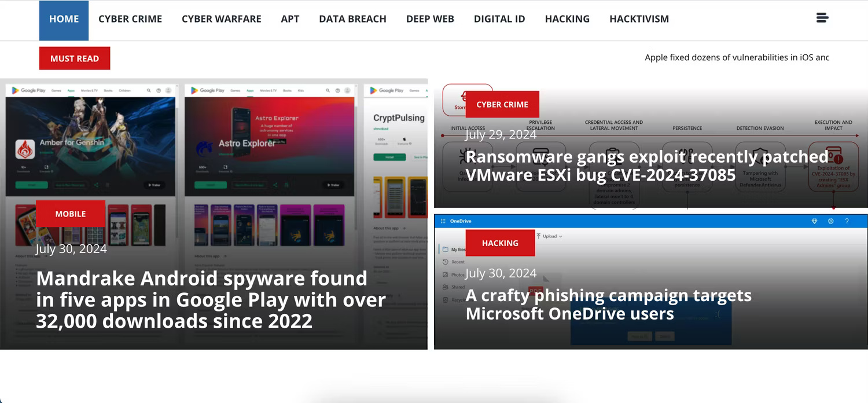Select the DIGITAL ID navigation item

[x=499, y=19]
